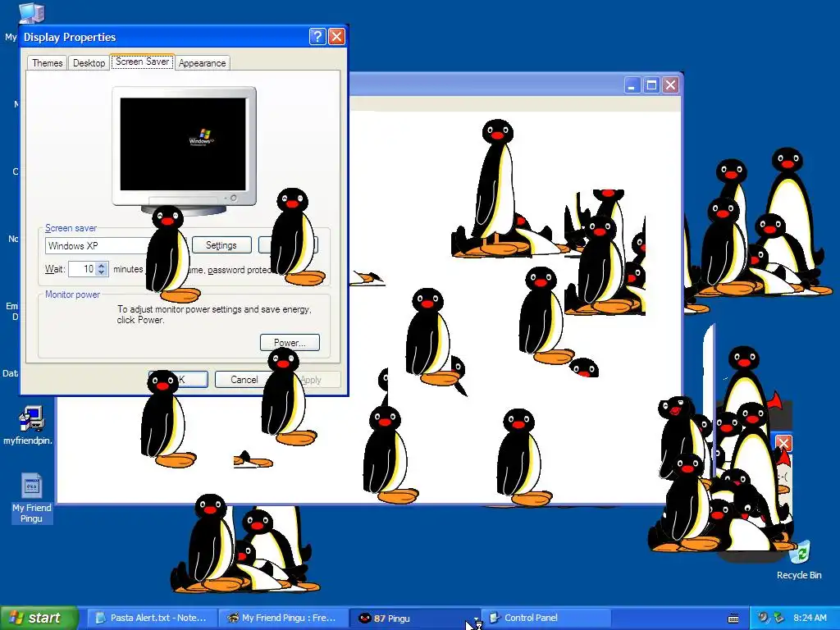Click the question mark help button in Display Properties
This screenshot has height=630, width=840.
[317, 36]
